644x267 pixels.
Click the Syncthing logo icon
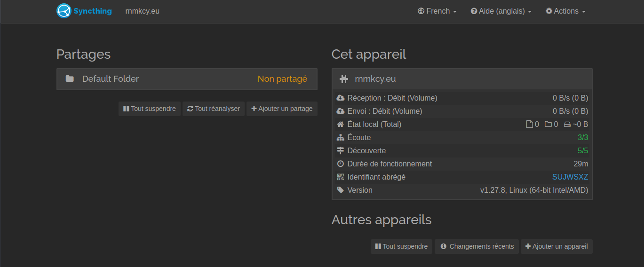point(64,11)
